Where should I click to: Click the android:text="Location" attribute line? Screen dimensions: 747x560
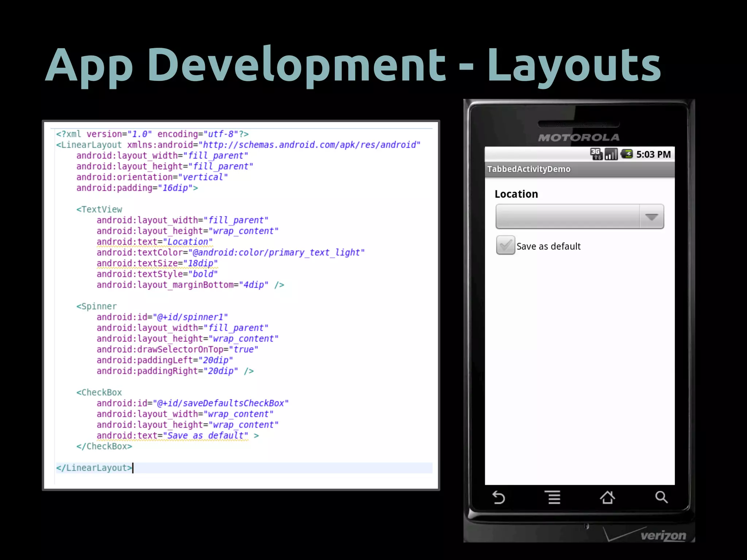(x=154, y=242)
